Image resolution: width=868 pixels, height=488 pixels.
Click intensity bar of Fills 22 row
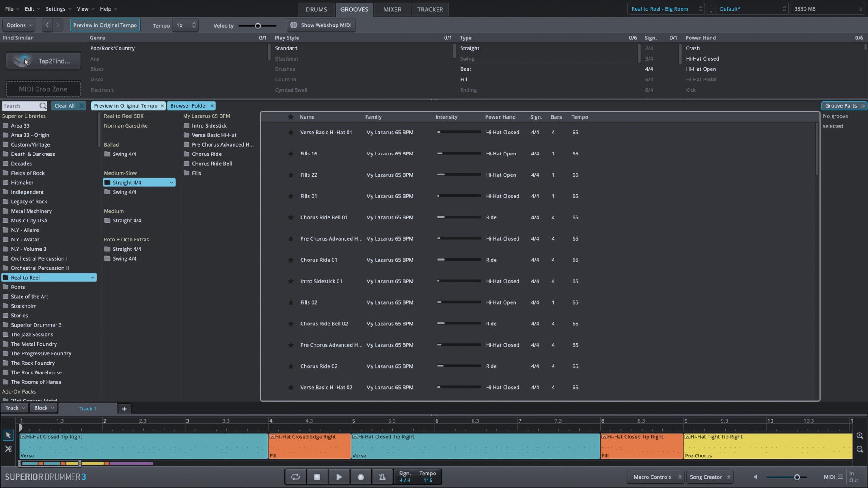click(459, 175)
